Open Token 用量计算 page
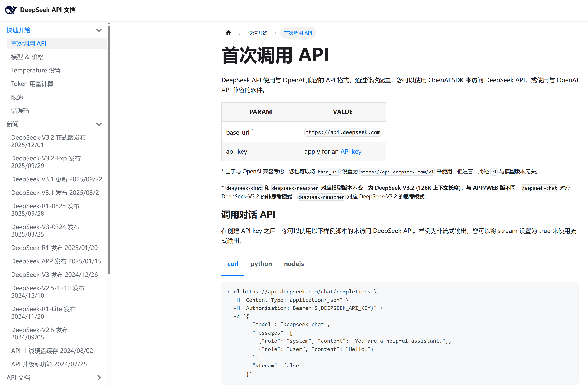Viewport: 588px width, 387px height. pyautogui.click(x=32, y=84)
